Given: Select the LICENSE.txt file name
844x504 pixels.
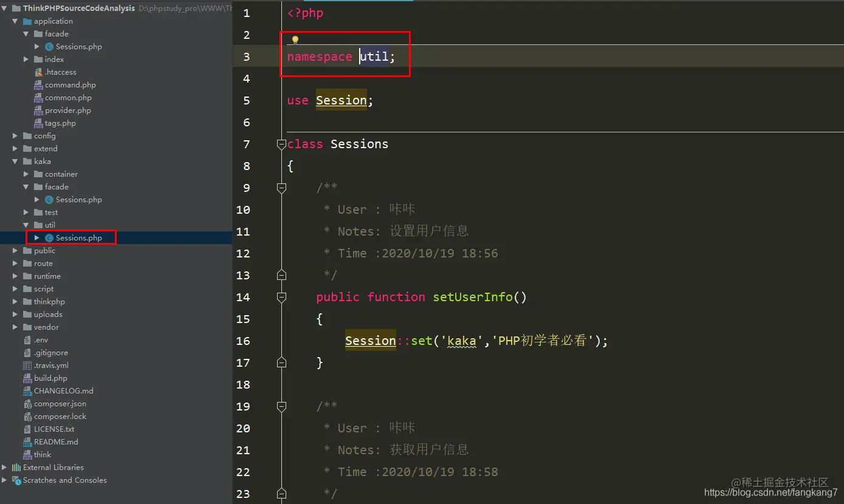Looking at the screenshot, I should pyautogui.click(x=54, y=429).
